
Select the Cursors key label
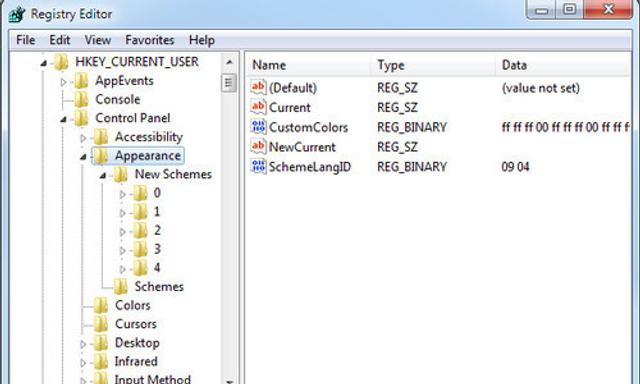click(x=136, y=324)
